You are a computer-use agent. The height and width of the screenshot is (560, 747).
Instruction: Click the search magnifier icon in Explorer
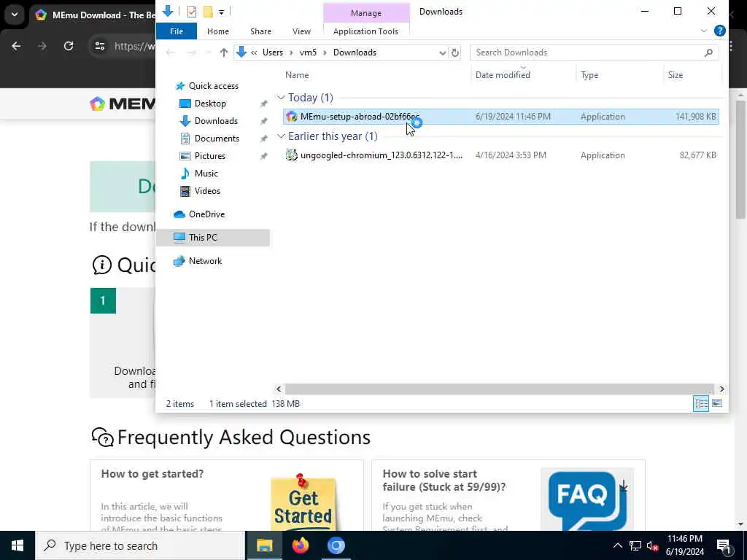708,52
